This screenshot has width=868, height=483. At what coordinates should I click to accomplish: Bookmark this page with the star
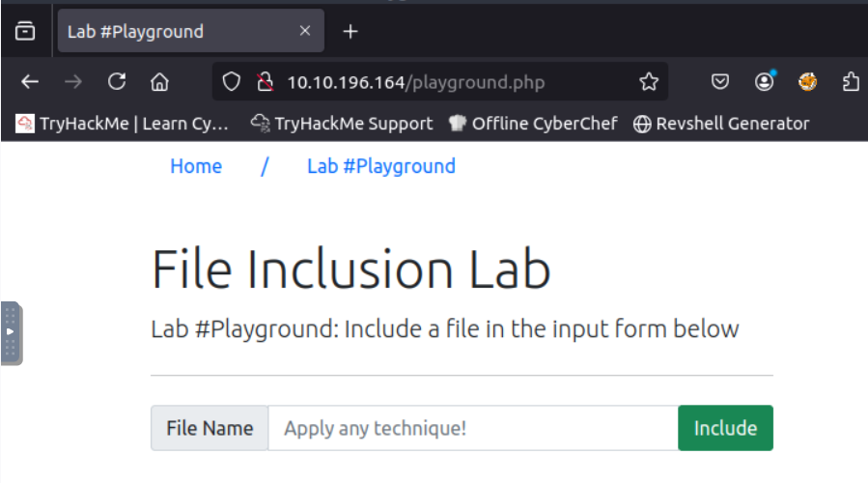click(x=649, y=82)
